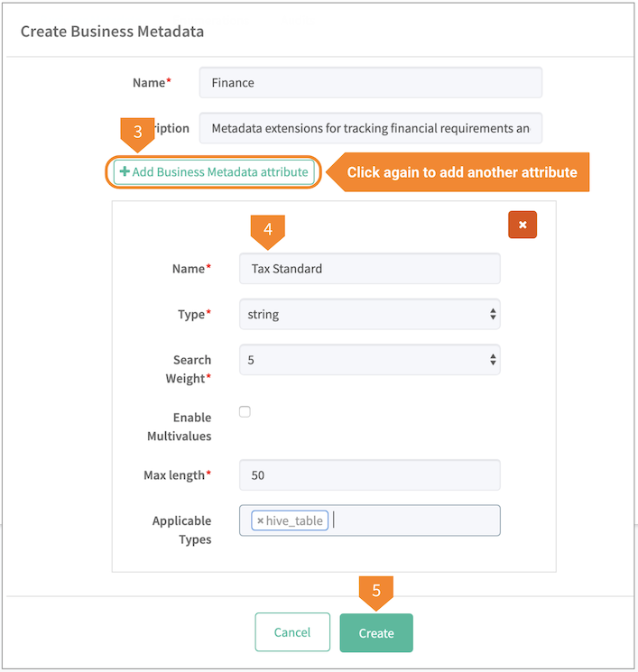Open the Type dropdown showing string
The width and height of the screenshot is (638, 672).
tap(369, 315)
